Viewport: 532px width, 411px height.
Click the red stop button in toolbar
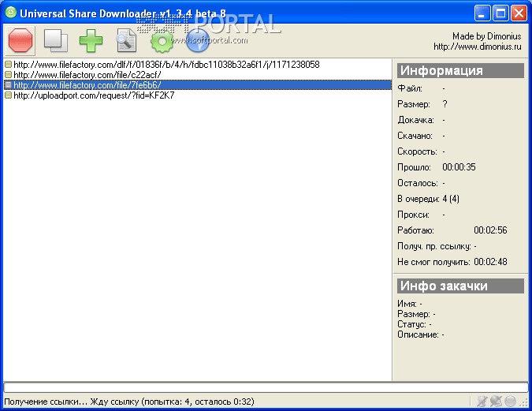[x=20, y=40]
